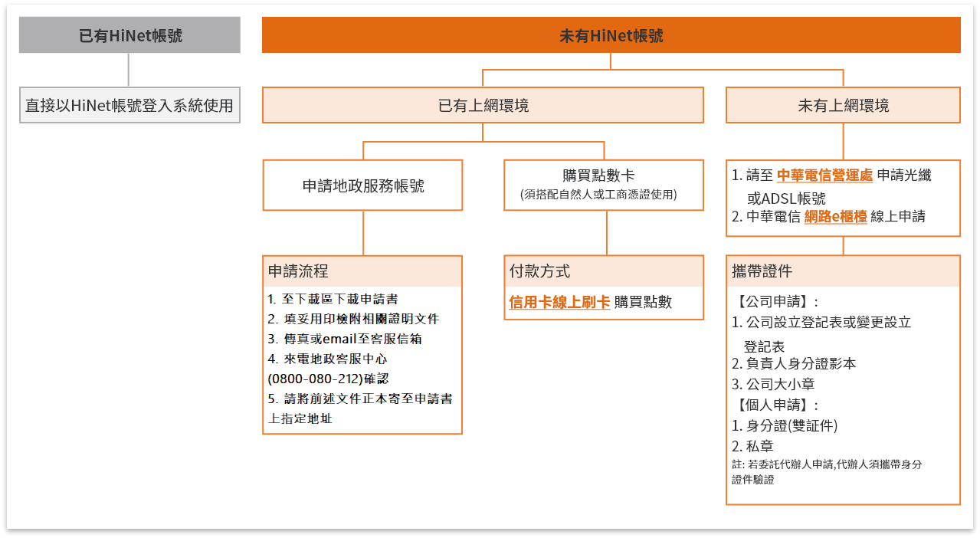Click the 信用卡線上刷卡 link
980x538 pixels.
coord(559,302)
